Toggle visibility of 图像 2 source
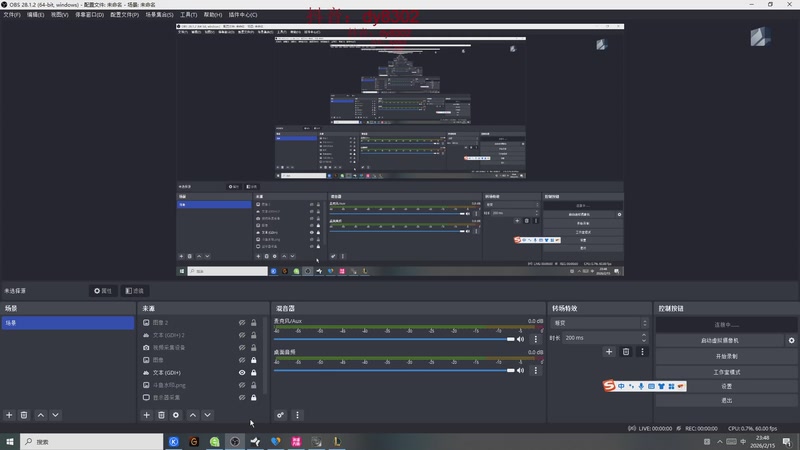The image size is (800, 450). [242, 322]
